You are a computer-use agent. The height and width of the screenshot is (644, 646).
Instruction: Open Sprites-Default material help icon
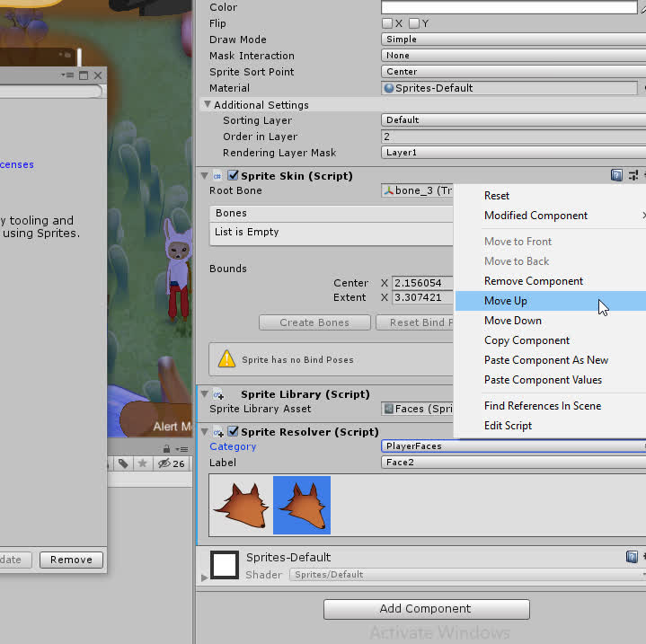pyautogui.click(x=632, y=557)
